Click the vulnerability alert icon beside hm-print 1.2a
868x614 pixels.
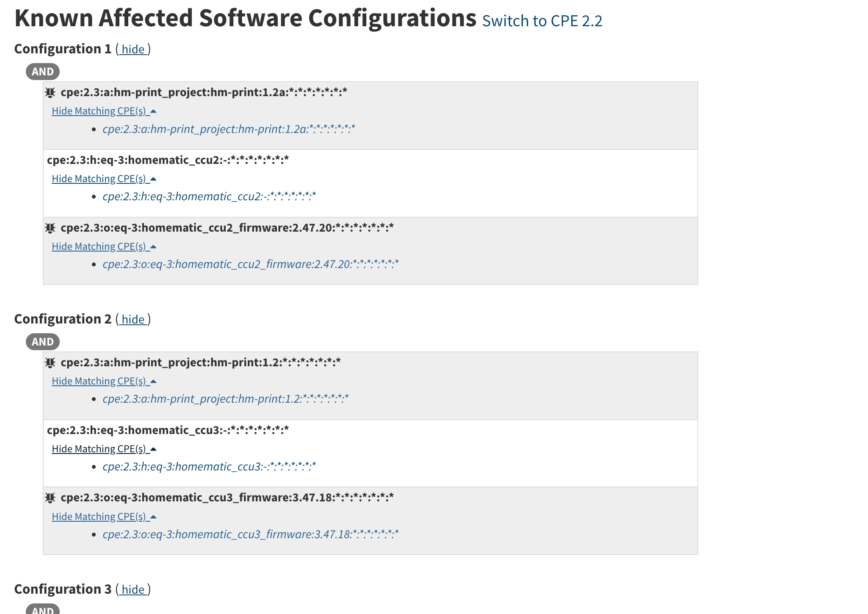50,92
